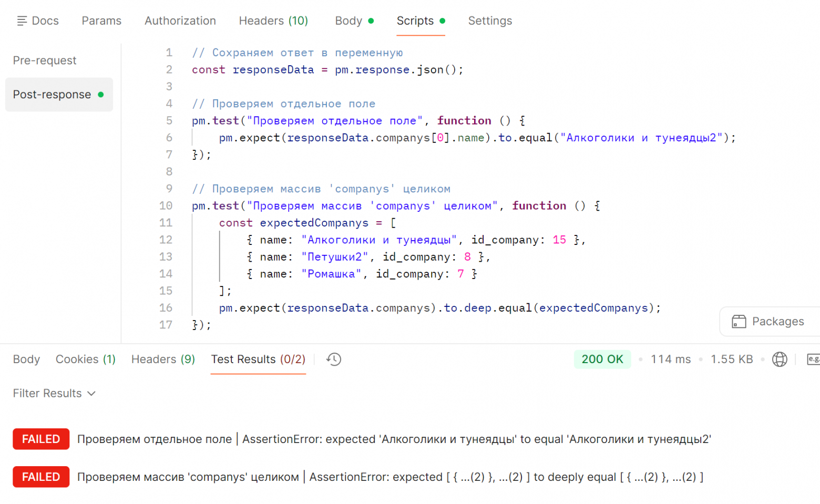Viewport: 820px width, 504px height.
Task: Switch to the Params tab
Action: pyautogui.click(x=101, y=21)
